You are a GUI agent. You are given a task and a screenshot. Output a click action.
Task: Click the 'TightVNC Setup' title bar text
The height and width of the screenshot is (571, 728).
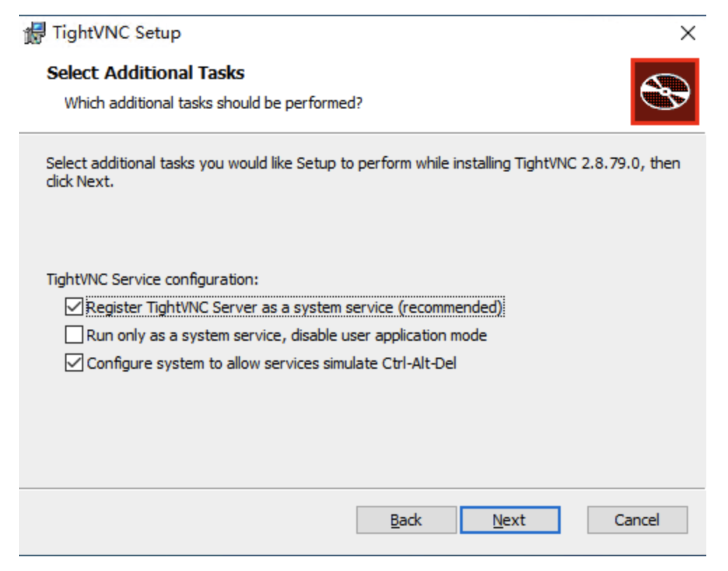116,33
